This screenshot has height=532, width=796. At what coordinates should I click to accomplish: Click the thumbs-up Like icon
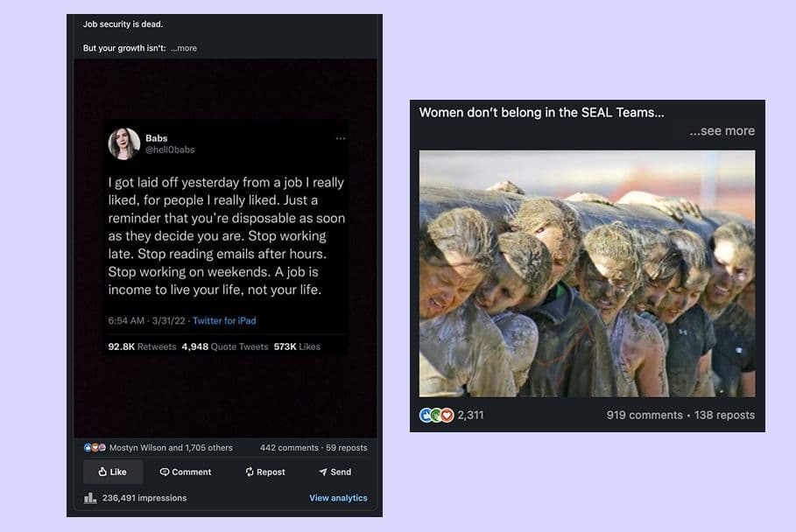102,472
